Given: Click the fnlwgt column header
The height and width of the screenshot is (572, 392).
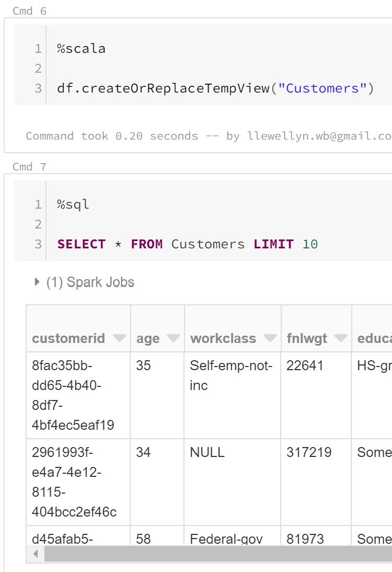Looking at the screenshot, I should (x=307, y=338).
